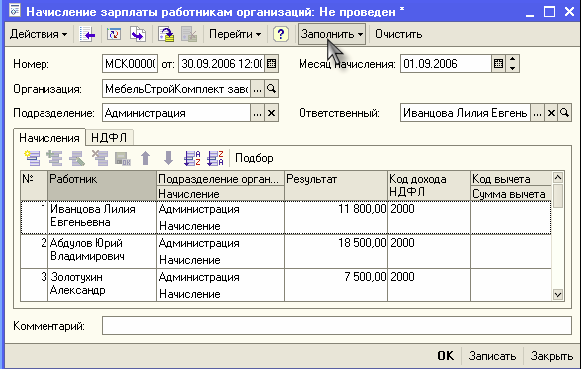Click the copy document icon with blue arrow
Screen dimensions: 581x369
click(138, 34)
